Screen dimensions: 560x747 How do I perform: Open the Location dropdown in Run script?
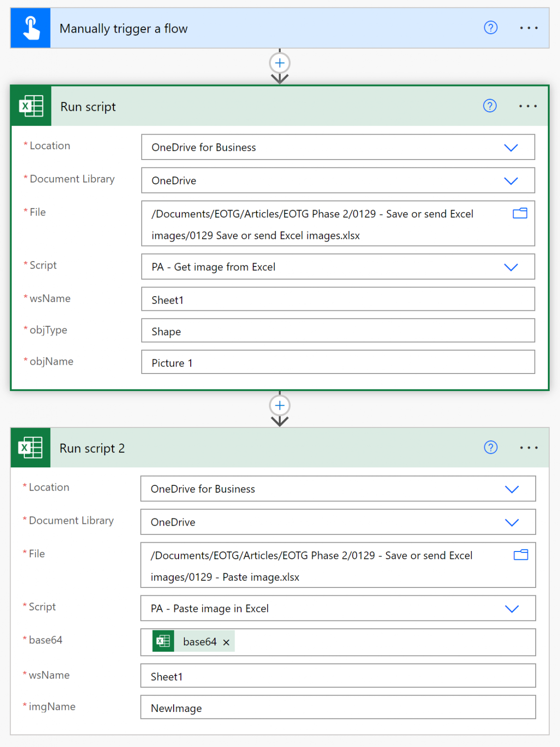click(x=511, y=147)
